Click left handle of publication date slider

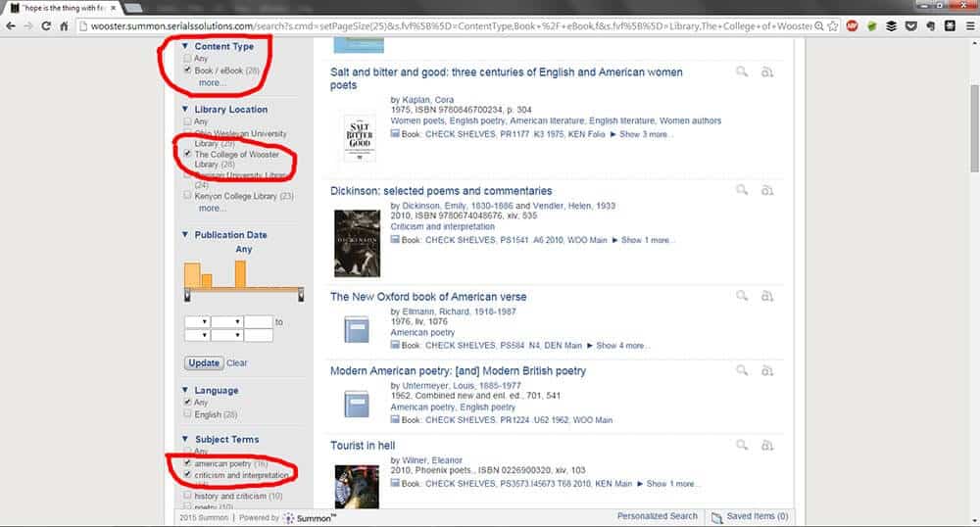(187, 295)
